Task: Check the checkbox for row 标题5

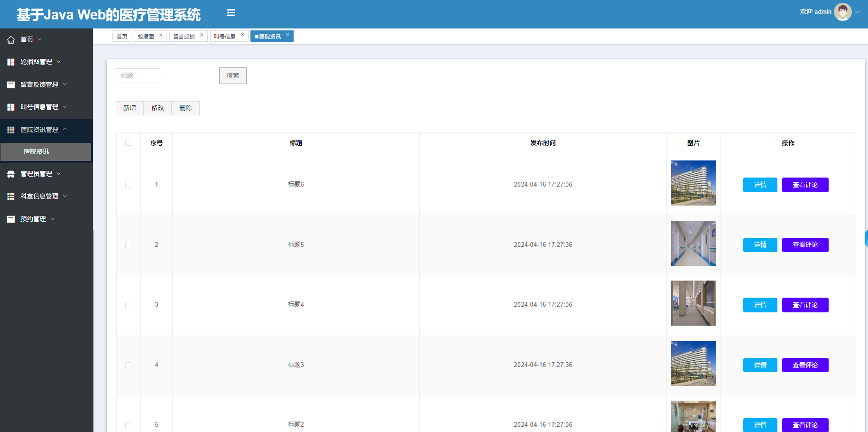Action: (x=128, y=245)
